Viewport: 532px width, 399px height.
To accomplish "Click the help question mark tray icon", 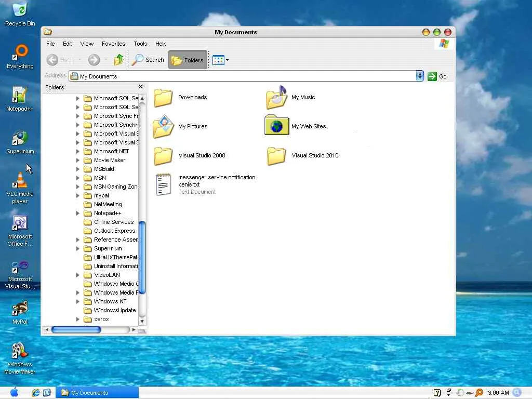I will (437, 393).
